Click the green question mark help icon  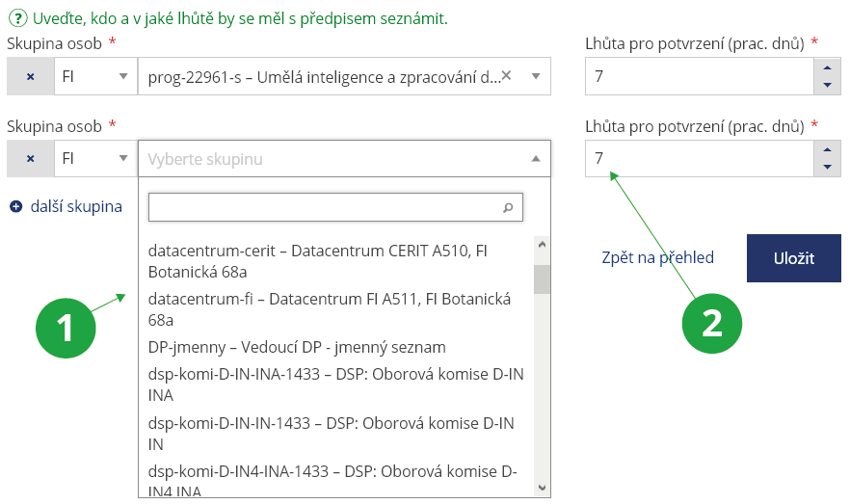pos(16,18)
